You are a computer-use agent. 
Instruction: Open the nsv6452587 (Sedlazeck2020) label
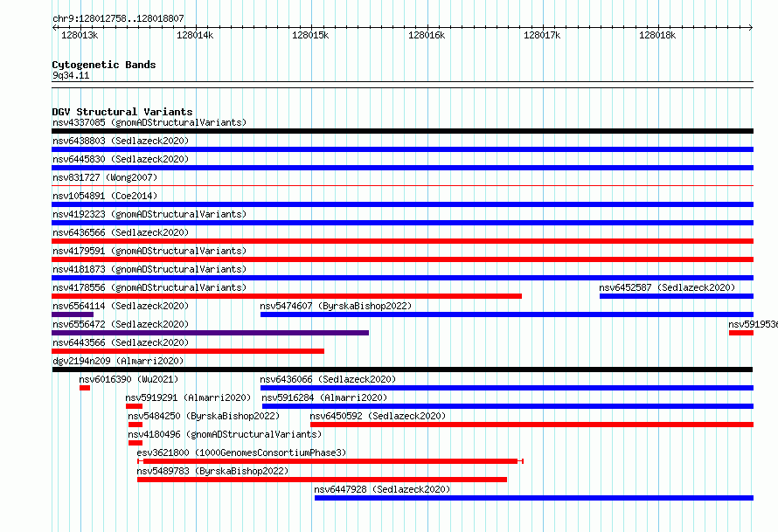pyautogui.click(x=667, y=287)
